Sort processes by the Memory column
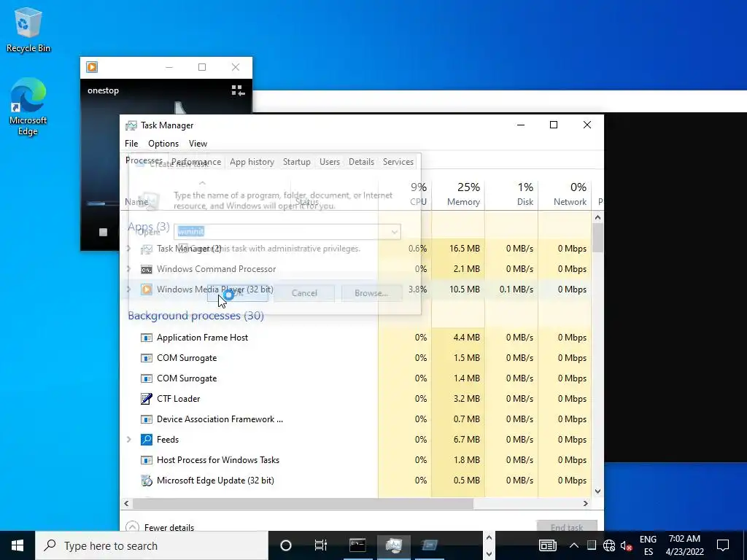The width and height of the screenshot is (747, 560). coord(458,194)
